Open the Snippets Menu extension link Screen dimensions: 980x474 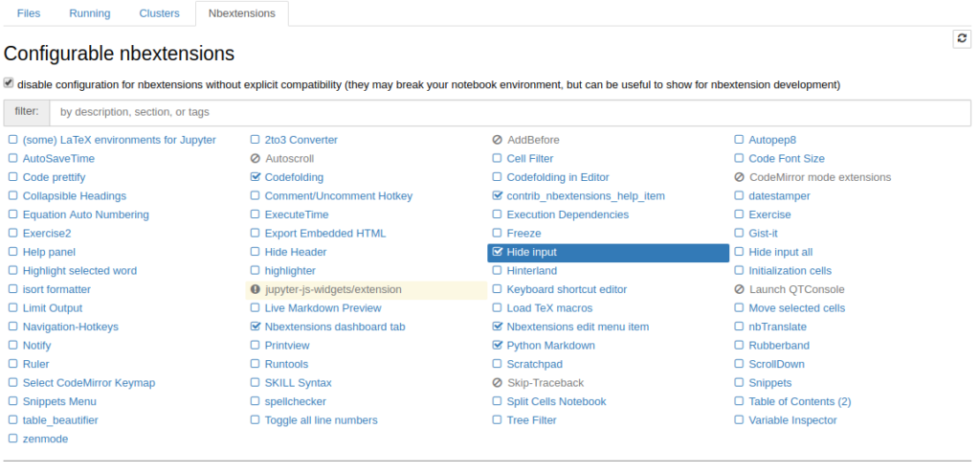point(59,401)
